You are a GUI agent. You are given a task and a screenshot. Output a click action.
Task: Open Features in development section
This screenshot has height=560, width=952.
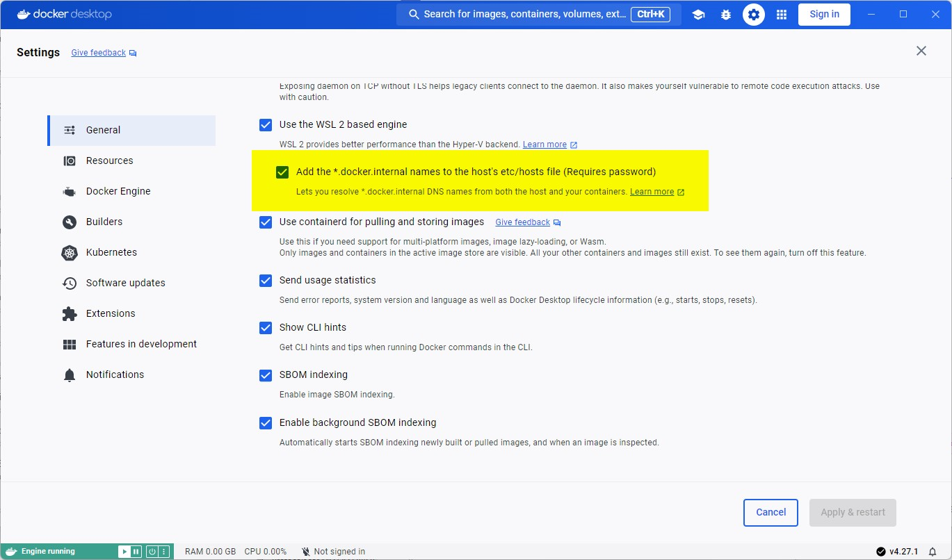131,344
